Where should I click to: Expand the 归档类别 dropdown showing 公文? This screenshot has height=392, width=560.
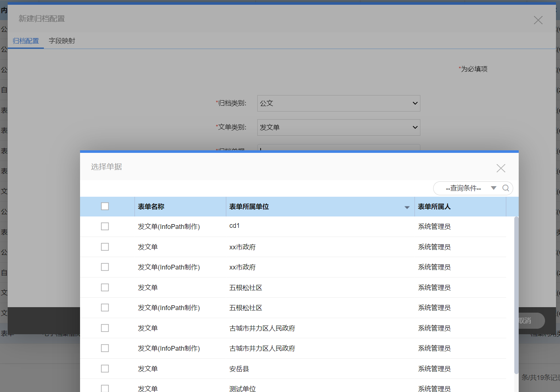338,103
